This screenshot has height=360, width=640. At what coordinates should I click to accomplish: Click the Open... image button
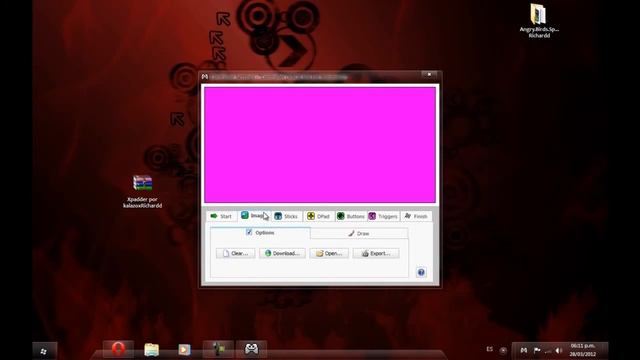329,253
